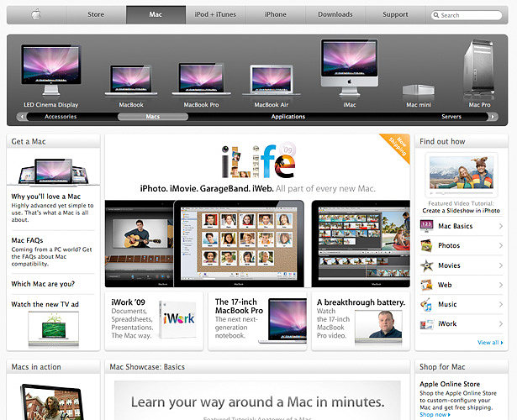Jump to Applications in product slider
The image size is (517, 420).
(x=288, y=117)
